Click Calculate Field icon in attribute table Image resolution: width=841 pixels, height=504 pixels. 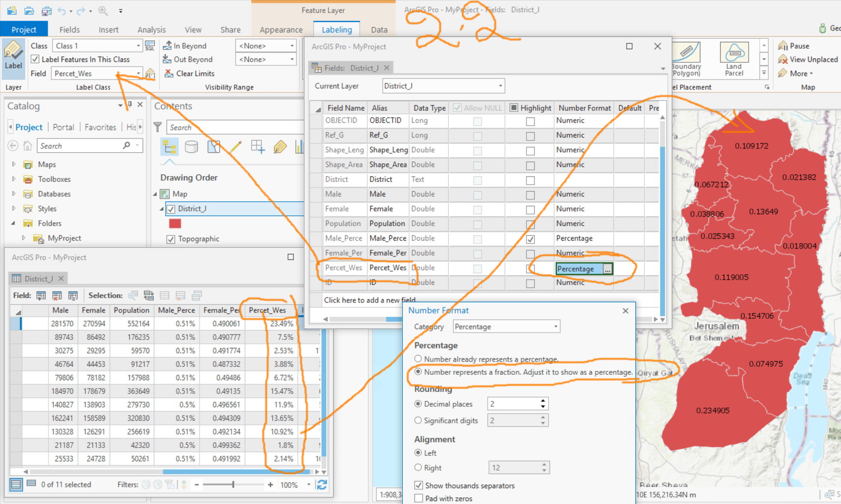click(73, 295)
